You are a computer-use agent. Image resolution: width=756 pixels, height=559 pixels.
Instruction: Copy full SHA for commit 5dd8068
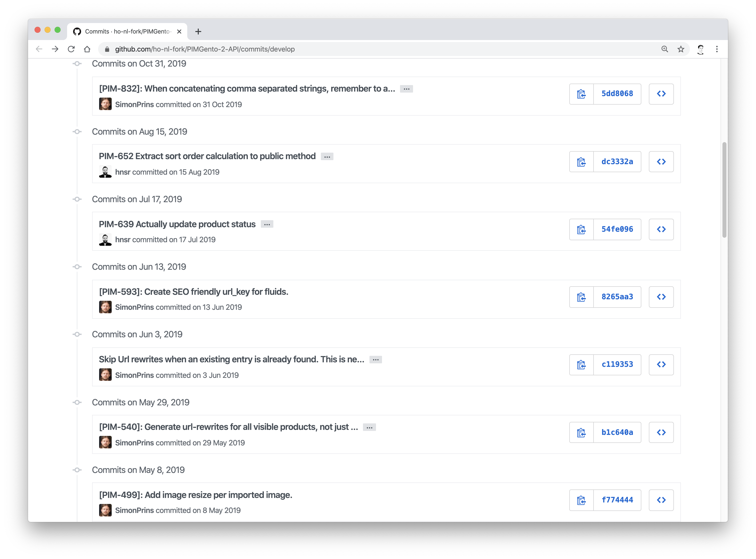[581, 94]
